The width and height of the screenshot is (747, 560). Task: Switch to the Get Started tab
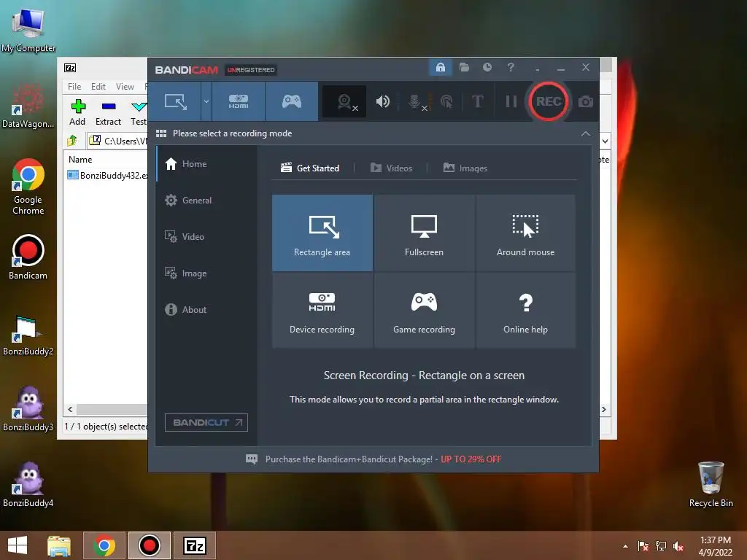310,168
